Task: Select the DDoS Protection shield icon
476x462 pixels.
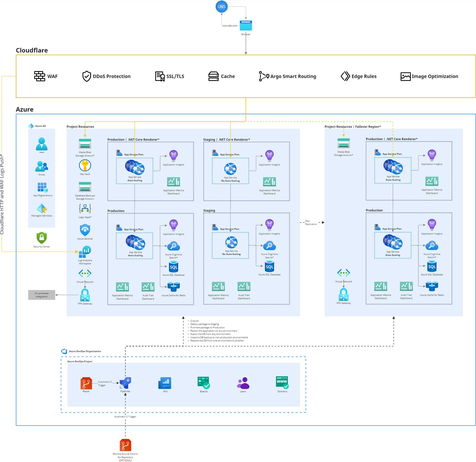Action: click(x=86, y=76)
